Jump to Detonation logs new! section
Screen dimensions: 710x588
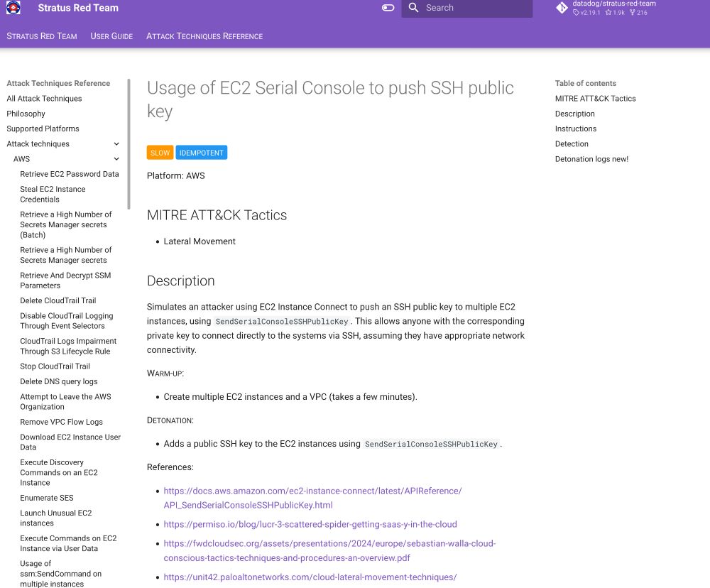(x=591, y=159)
